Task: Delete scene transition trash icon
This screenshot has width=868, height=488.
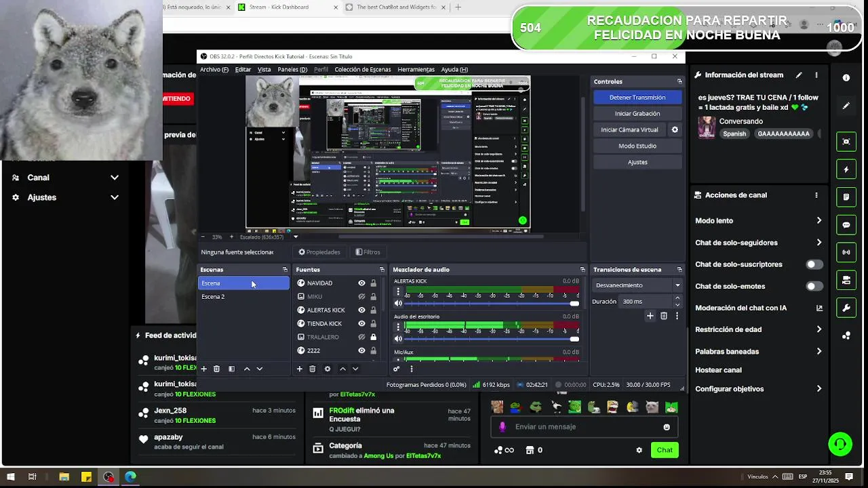Action: [663, 316]
